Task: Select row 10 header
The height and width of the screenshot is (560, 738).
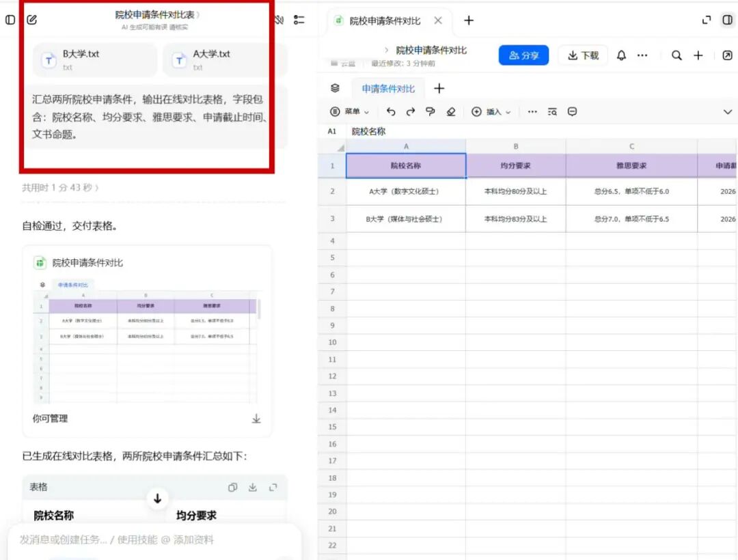Action: 332,342
